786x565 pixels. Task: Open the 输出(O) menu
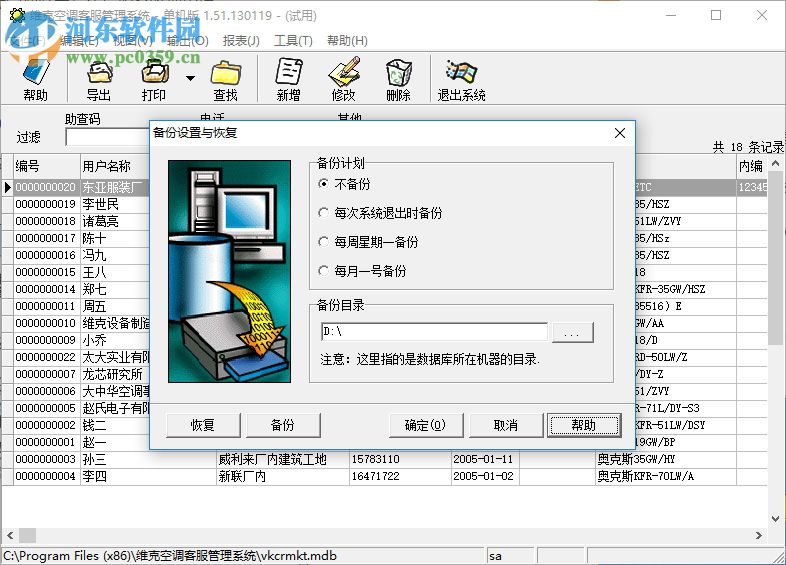tap(187, 41)
